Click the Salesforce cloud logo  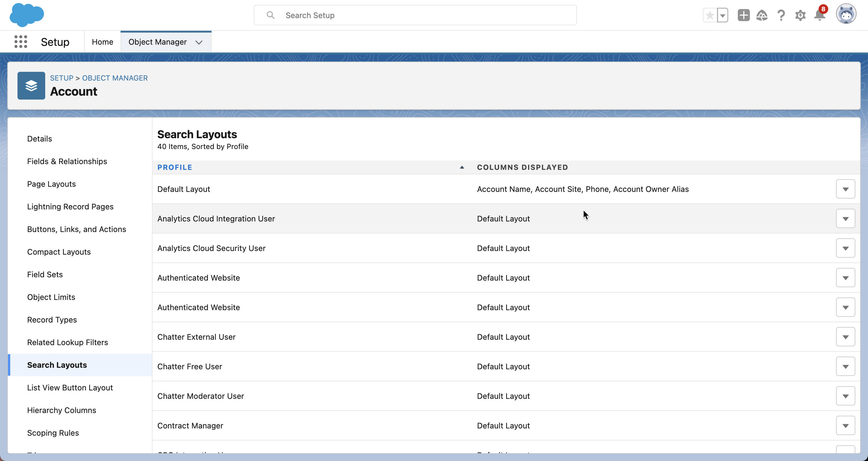[27, 15]
